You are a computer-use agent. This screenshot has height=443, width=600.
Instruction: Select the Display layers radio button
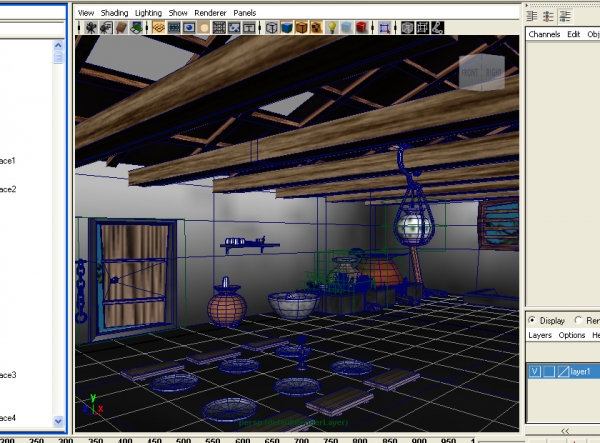[532, 320]
